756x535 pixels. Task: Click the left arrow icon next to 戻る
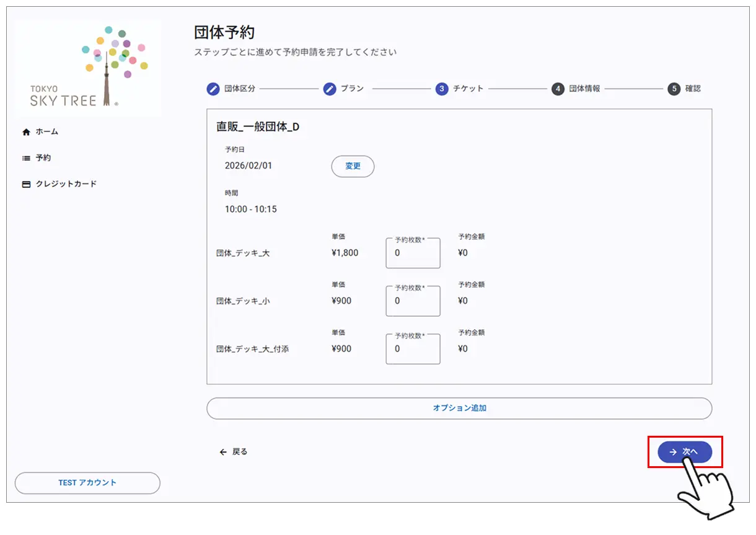(222, 452)
